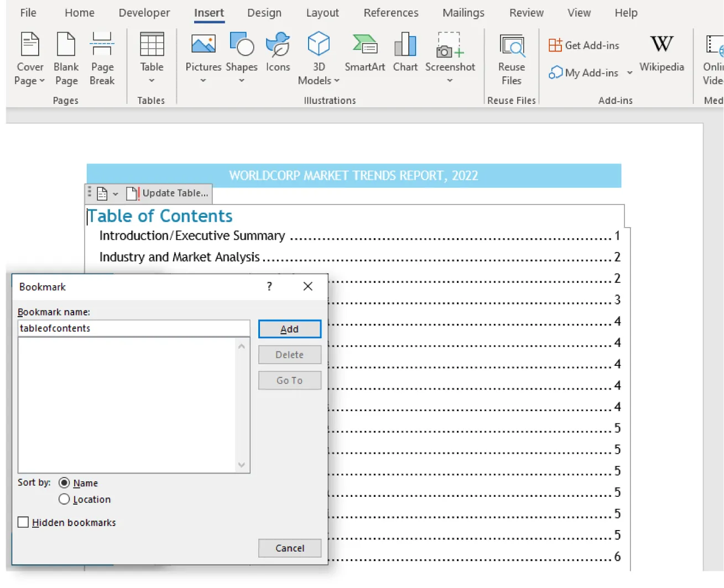Expand the Shapes gallery
The height and width of the screenshot is (588, 724).
coord(241,80)
